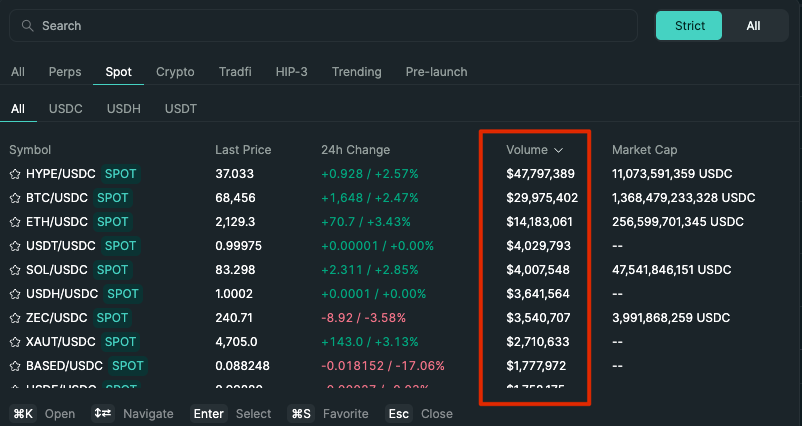Image resolution: width=802 pixels, height=426 pixels.
Task: Select the Spot tab
Action: 119,72
